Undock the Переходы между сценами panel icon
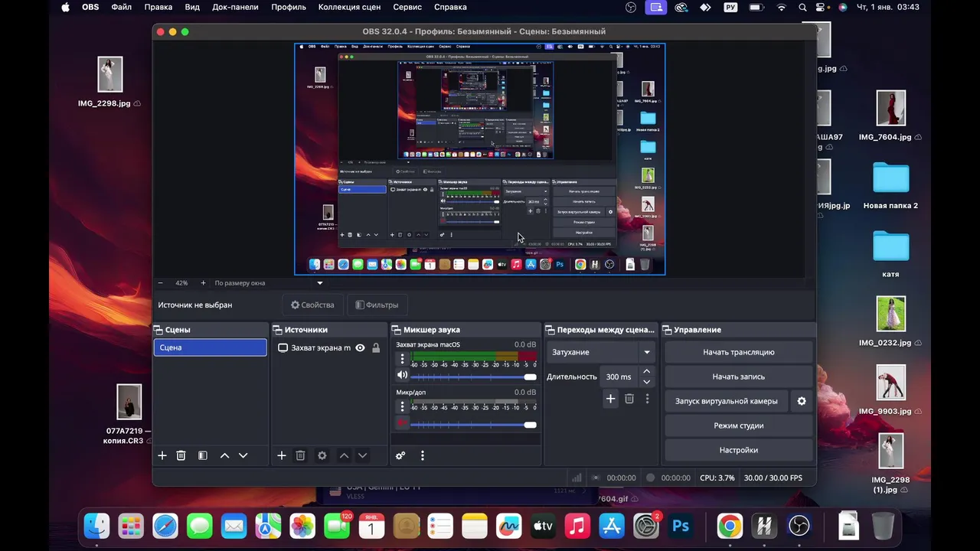This screenshot has height=551, width=980. point(550,330)
